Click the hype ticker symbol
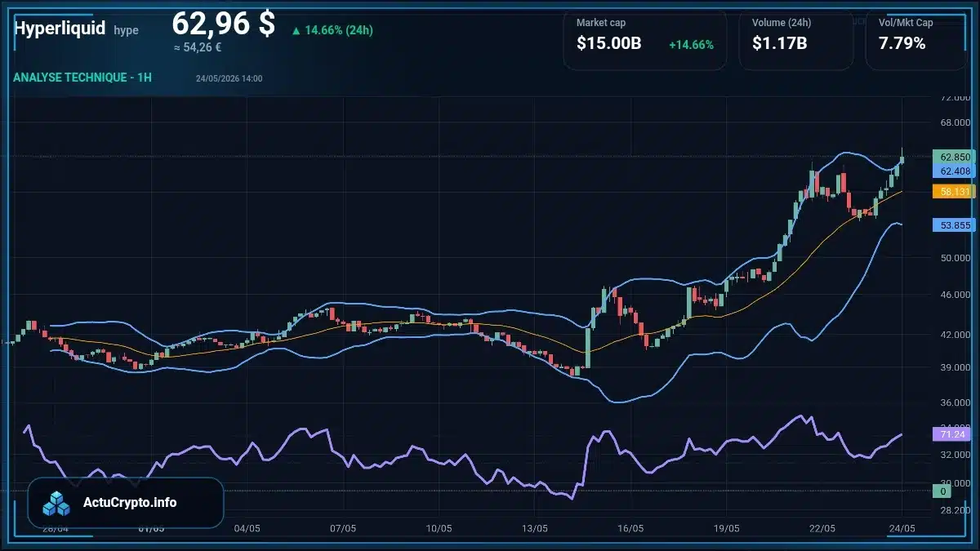This screenshot has width=980, height=551. click(126, 30)
